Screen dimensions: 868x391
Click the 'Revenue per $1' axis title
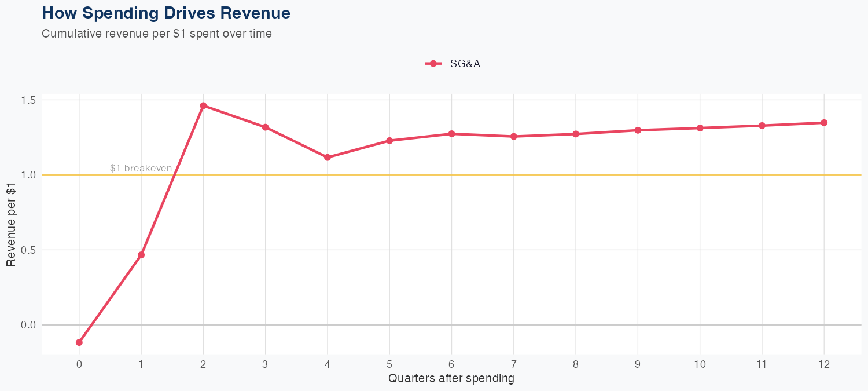(x=11, y=224)
